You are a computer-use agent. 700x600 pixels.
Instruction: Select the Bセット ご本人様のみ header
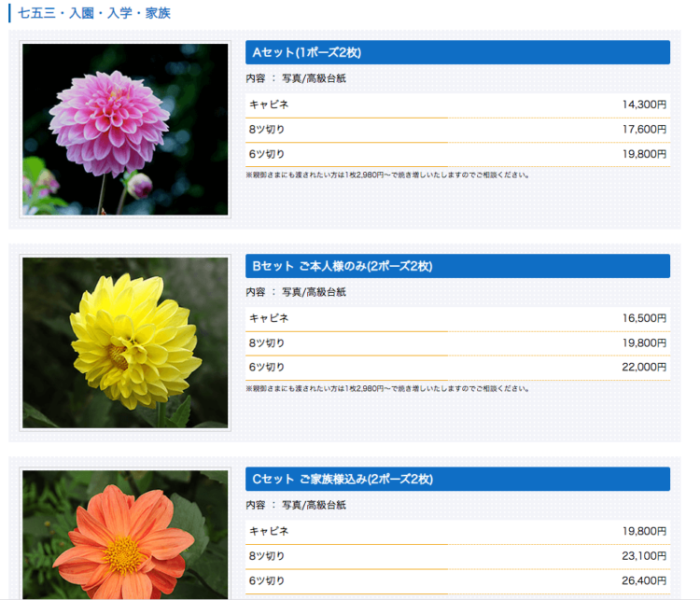coord(457,266)
